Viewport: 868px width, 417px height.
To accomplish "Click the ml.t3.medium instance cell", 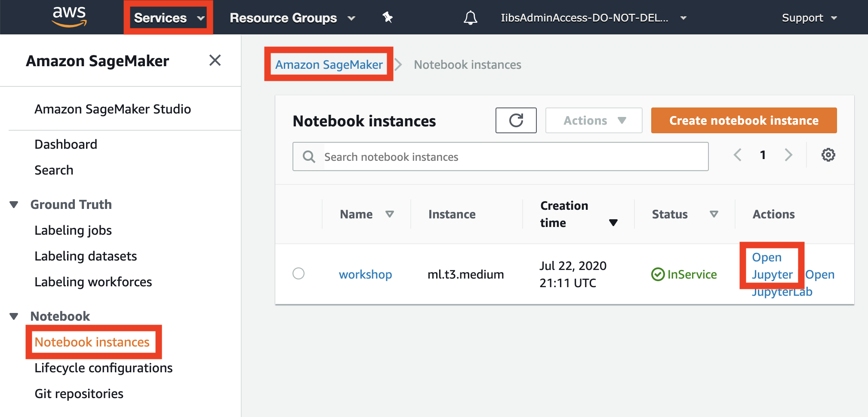I will point(466,274).
